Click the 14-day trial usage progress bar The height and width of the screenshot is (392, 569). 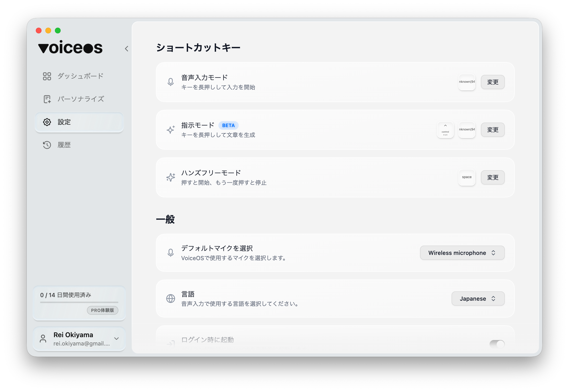(x=79, y=302)
